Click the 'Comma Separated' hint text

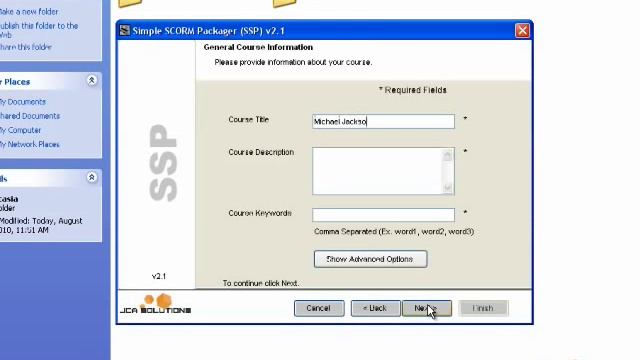tap(394, 231)
